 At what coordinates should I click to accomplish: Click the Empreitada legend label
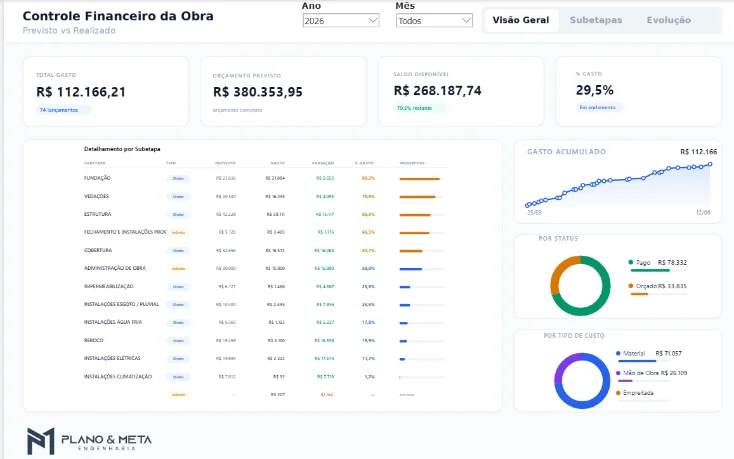[639, 393]
